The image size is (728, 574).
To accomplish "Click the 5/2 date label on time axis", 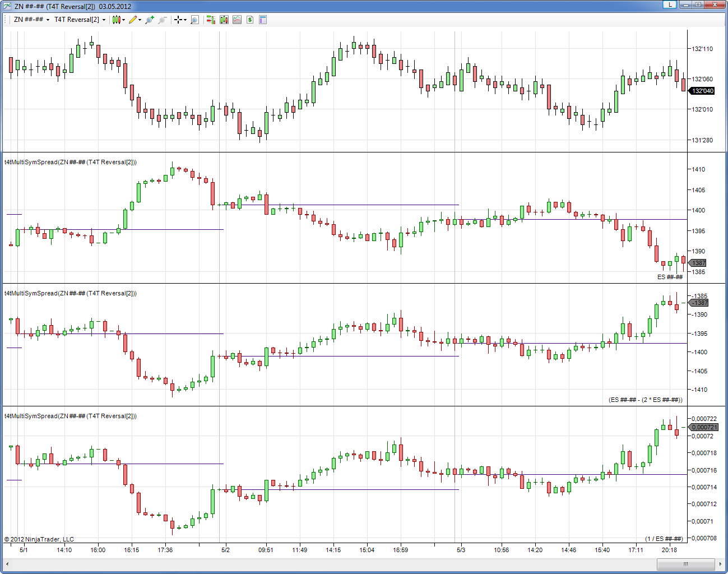I will (x=225, y=550).
